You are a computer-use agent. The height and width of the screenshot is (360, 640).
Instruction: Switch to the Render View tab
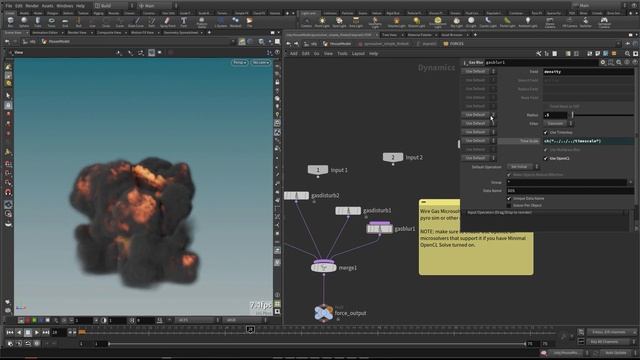coord(77,32)
